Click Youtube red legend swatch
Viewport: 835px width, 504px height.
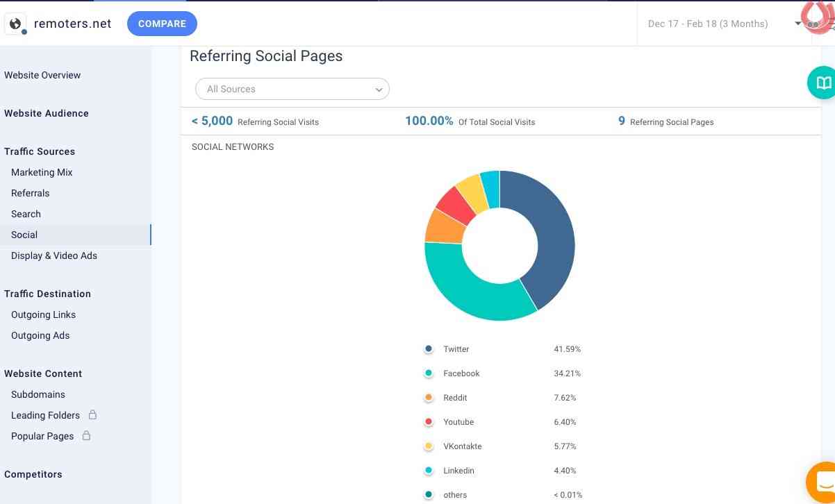click(x=429, y=422)
